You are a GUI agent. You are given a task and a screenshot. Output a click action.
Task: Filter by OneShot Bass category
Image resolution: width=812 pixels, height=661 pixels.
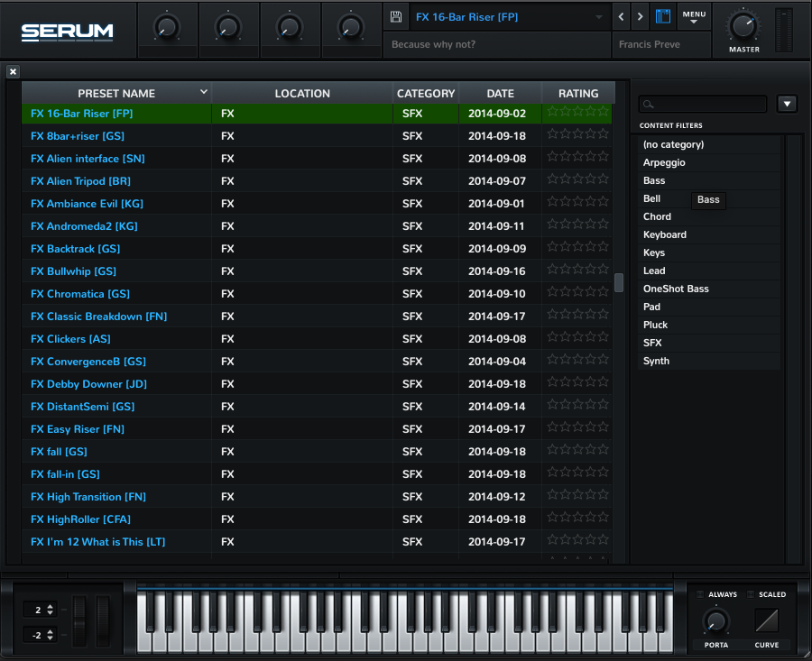click(709, 289)
